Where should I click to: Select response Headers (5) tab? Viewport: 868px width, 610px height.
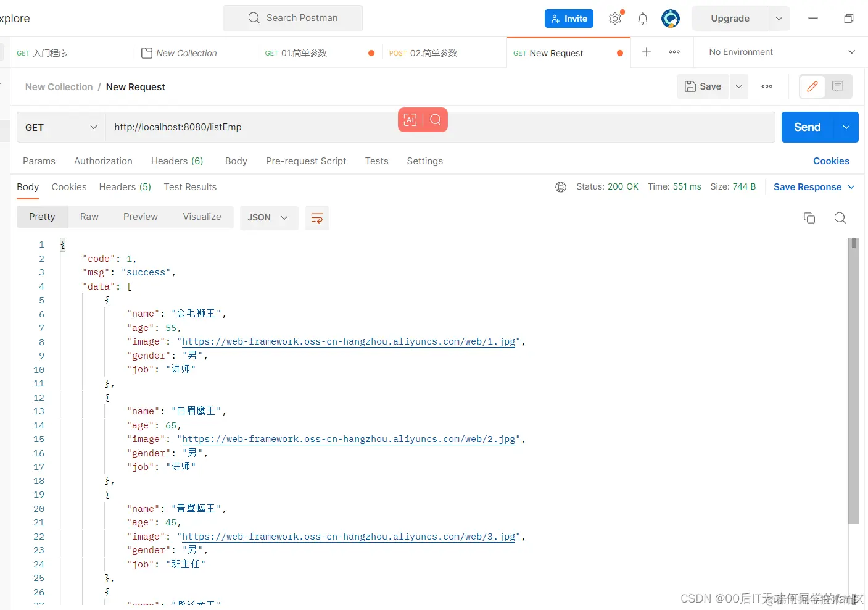(125, 187)
